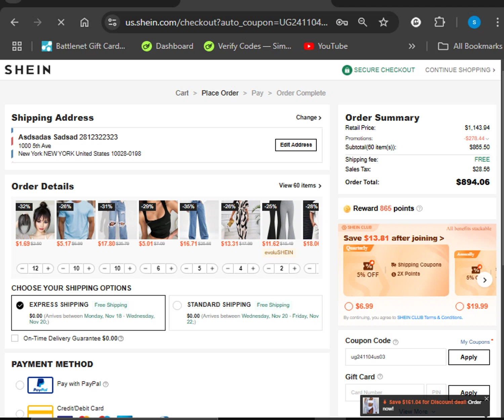Select Order Complete breadcrumb step
The height and width of the screenshot is (420, 504).
point(301,93)
